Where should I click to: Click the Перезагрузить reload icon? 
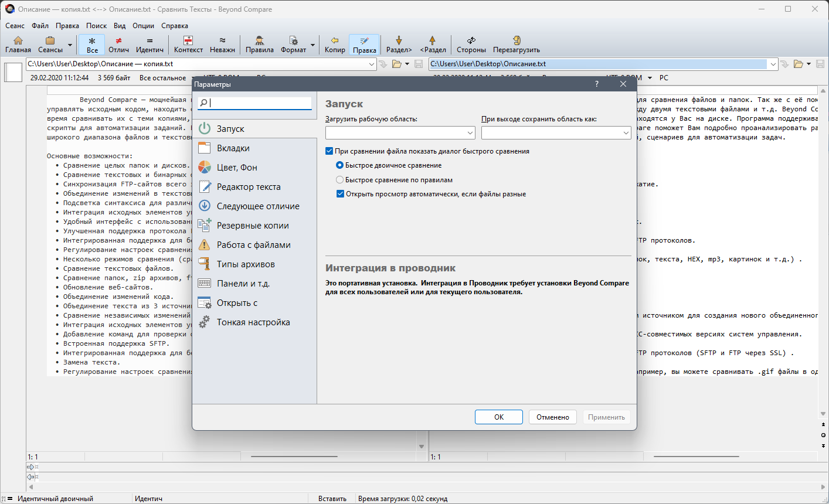(x=517, y=45)
